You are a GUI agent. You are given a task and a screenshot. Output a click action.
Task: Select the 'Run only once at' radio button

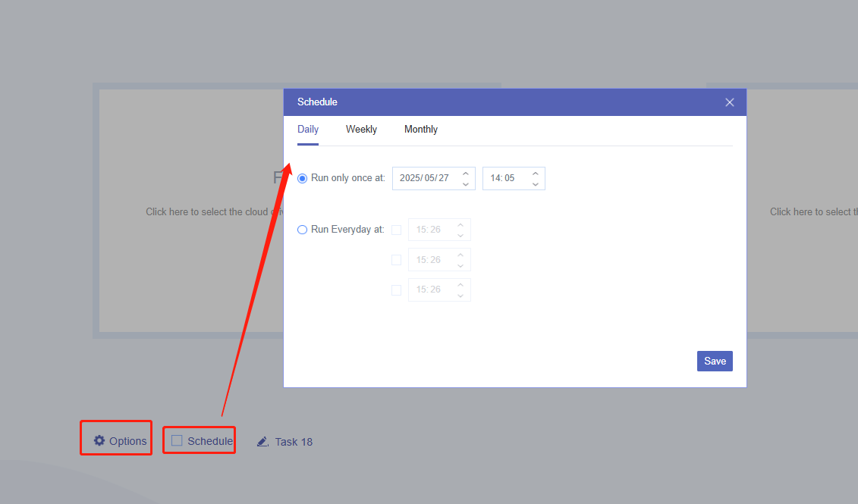point(303,178)
